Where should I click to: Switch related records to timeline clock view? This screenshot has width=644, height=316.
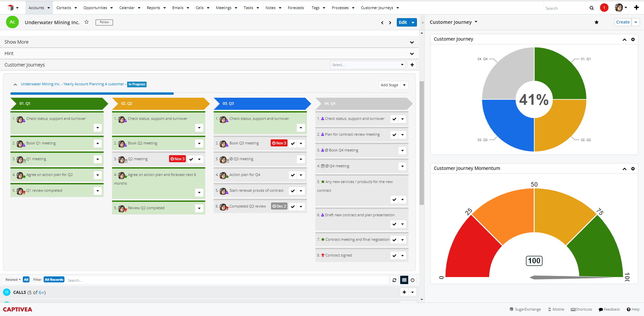click(412, 280)
